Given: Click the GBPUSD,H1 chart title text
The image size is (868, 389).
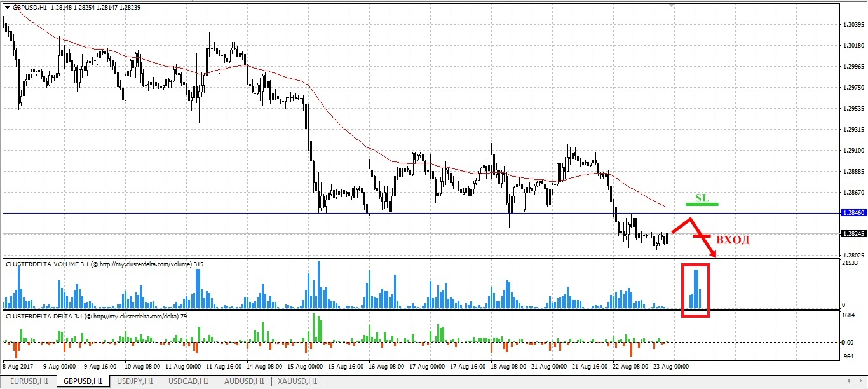Looking at the screenshot, I should point(30,7).
